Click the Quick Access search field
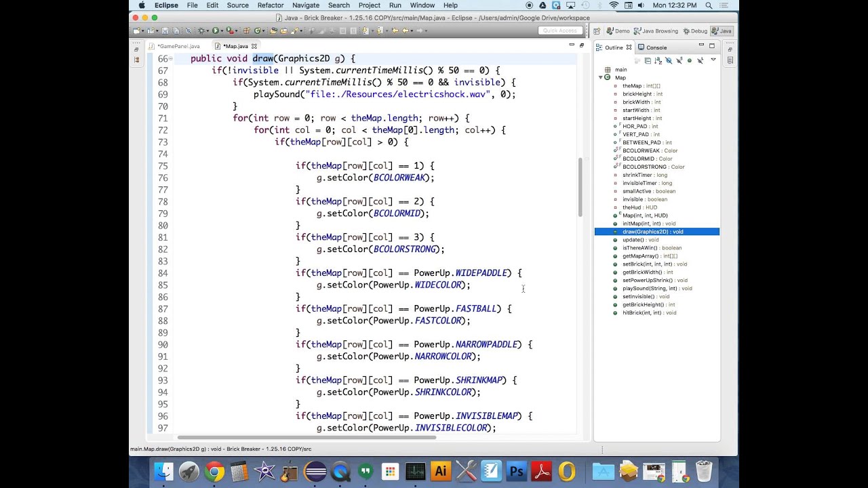This screenshot has width=868, height=488. coord(560,30)
